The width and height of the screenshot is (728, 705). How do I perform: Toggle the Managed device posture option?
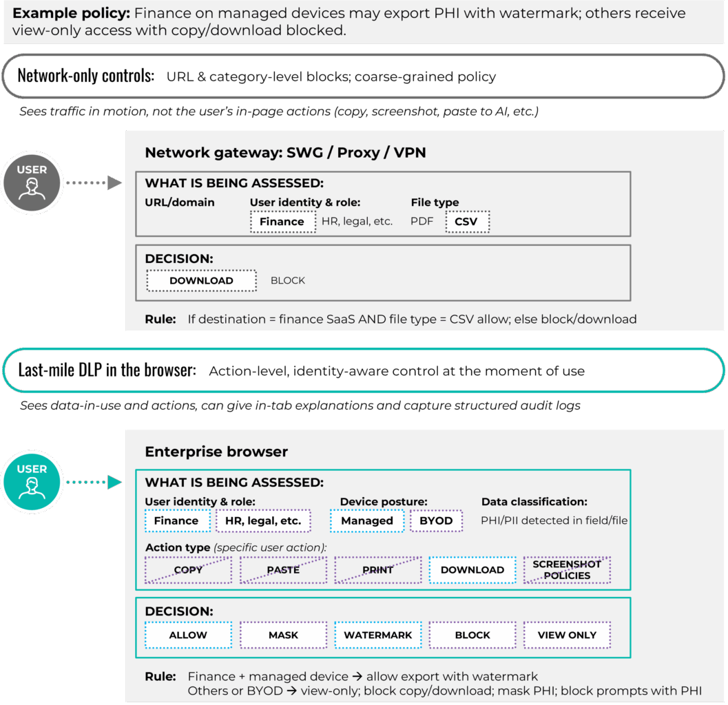pos(366,520)
